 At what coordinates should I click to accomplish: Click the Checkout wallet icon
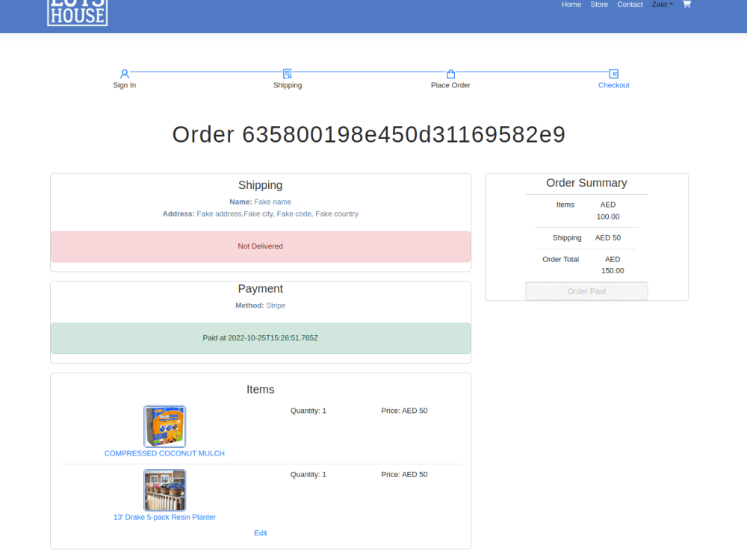point(613,74)
